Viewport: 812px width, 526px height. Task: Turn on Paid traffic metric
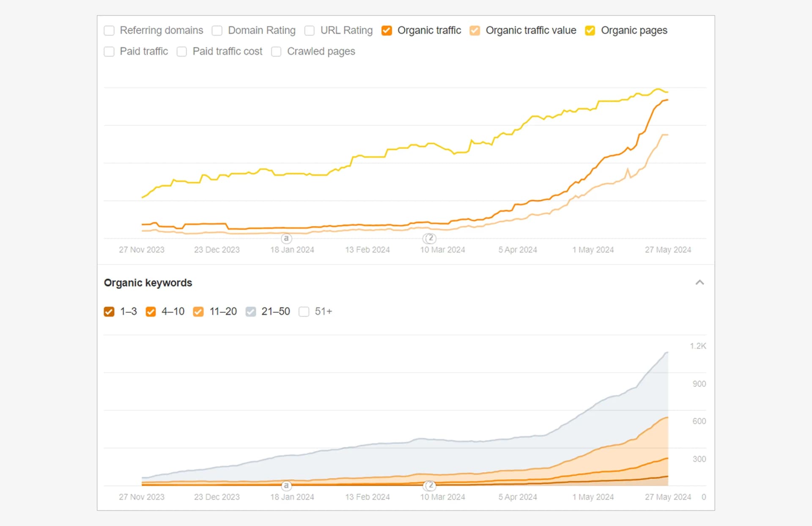[x=109, y=52]
